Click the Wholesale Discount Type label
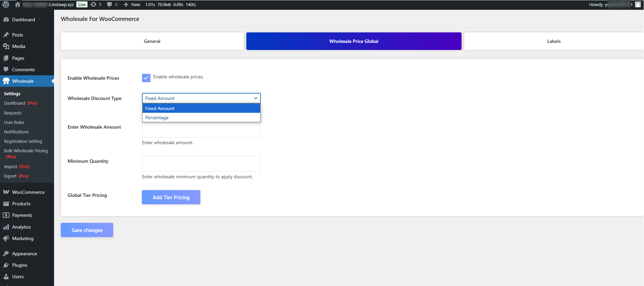This screenshot has width=644, height=286. [95, 98]
